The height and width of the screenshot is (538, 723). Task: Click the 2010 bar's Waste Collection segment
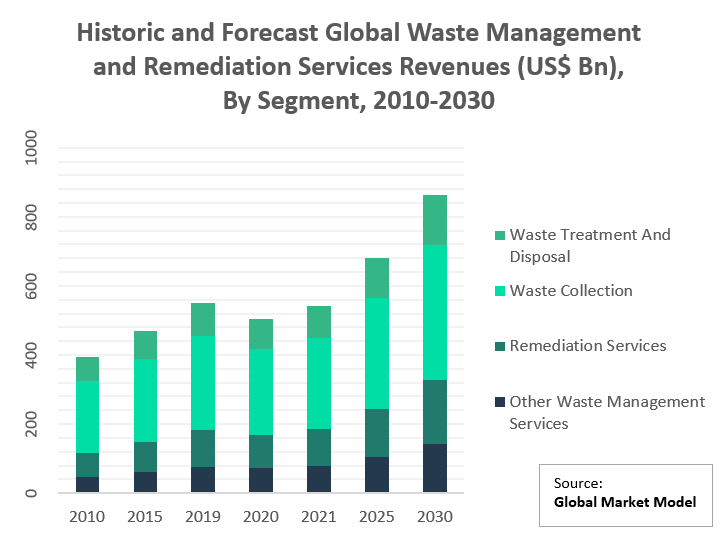(87, 417)
